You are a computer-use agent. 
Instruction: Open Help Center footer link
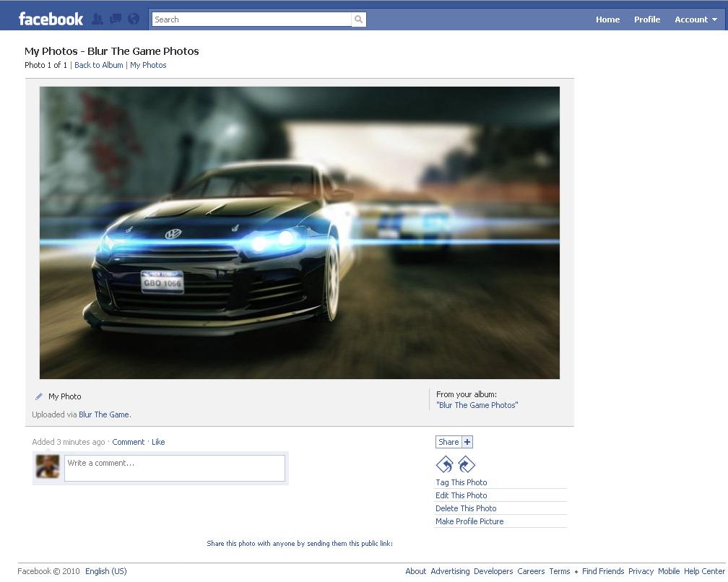(x=704, y=571)
